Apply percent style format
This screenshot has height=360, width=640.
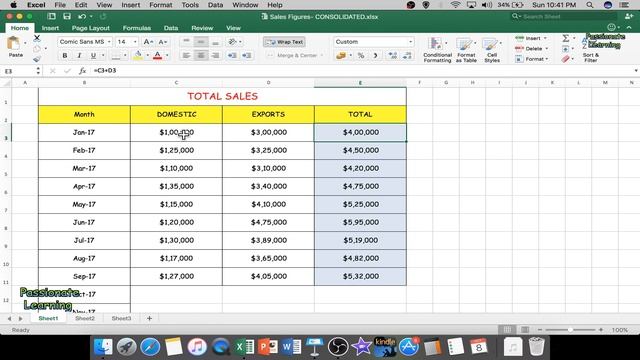tap(361, 56)
